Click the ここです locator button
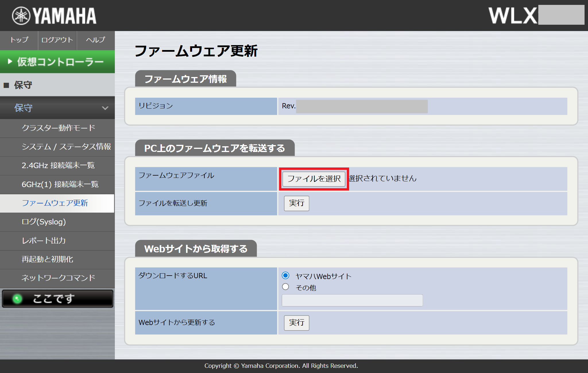The image size is (588, 373). 57,299
